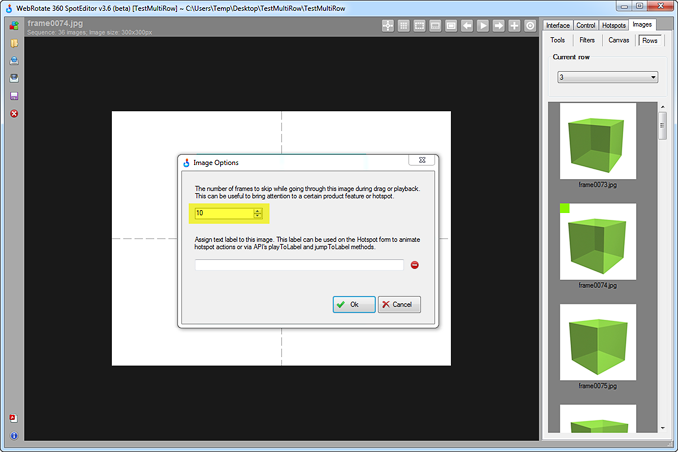
Task: Click thumbnail list scrollbar down arrow
Action: [x=663, y=428]
